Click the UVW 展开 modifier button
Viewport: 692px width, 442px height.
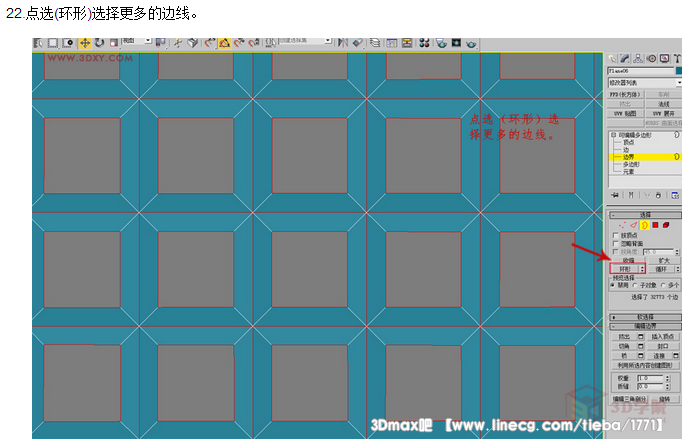coord(664,113)
